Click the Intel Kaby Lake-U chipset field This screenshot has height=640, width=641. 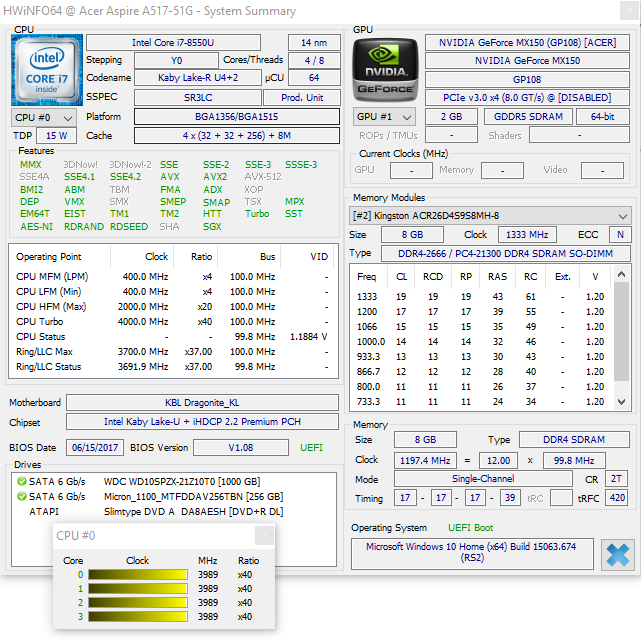point(202,422)
